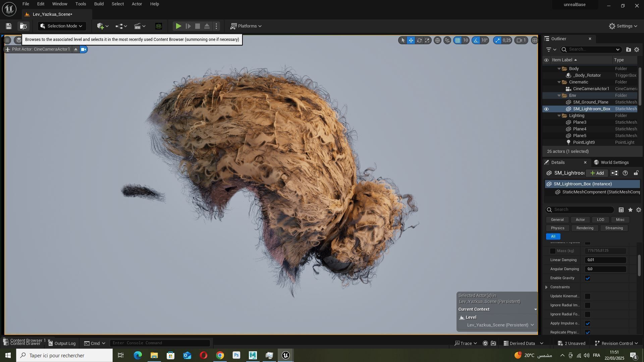The height and width of the screenshot is (362, 644).
Task: Open the Window menu
Action: click(60, 4)
